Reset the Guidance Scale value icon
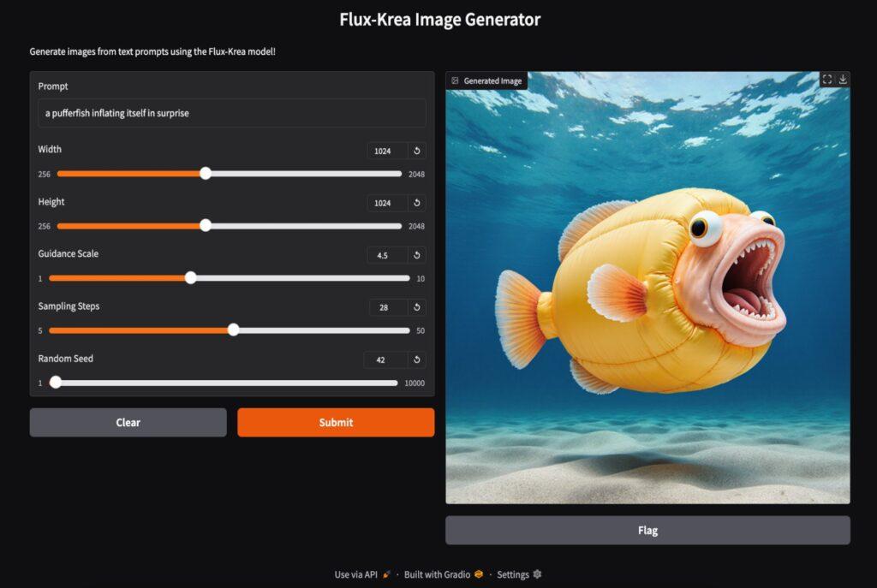This screenshot has height=588, width=877. [x=417, y=255]
